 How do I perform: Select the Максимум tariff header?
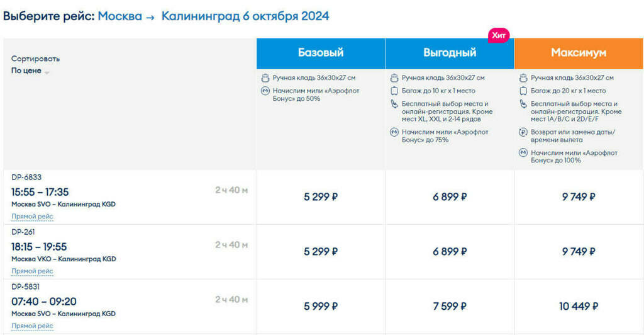[579, 54]
